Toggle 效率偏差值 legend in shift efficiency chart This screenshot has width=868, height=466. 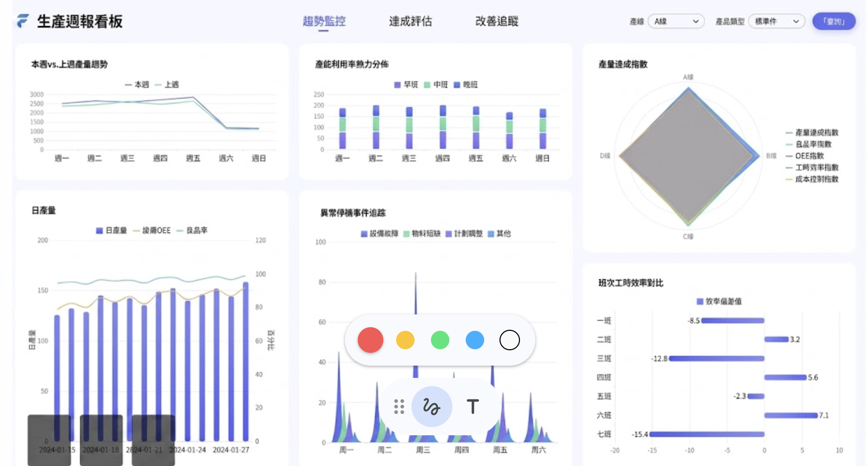719,302
